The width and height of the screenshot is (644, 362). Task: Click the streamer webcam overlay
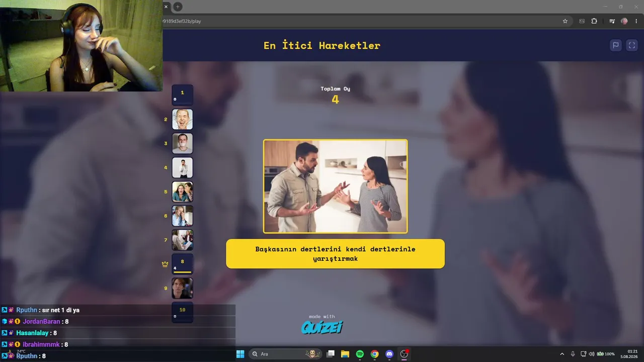pyautogui.click(x=82, y=46)
